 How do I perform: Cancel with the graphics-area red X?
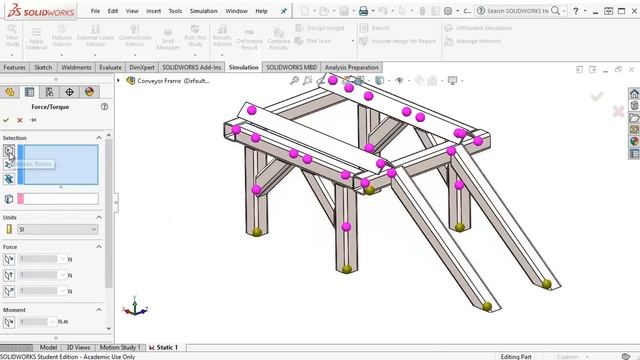pyautogui.click(x=618, y=111)
